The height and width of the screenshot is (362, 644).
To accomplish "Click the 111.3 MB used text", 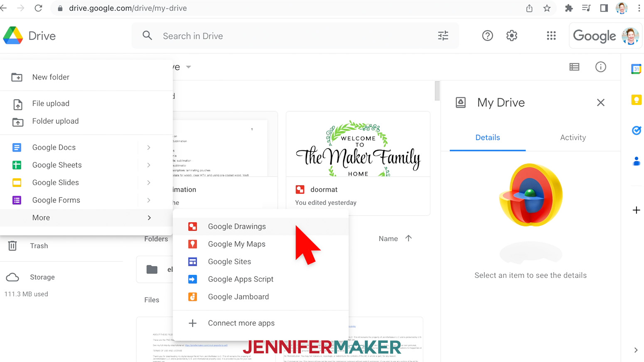I will (26, 294).
